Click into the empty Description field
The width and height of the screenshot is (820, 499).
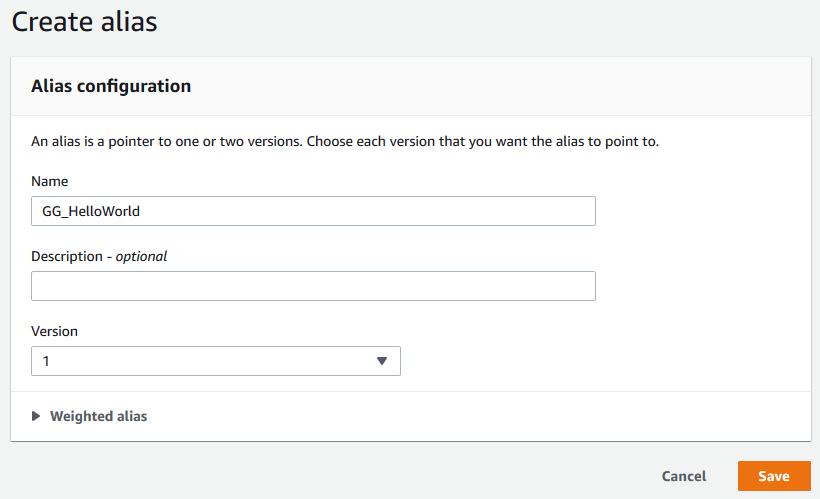coord(313,286)
